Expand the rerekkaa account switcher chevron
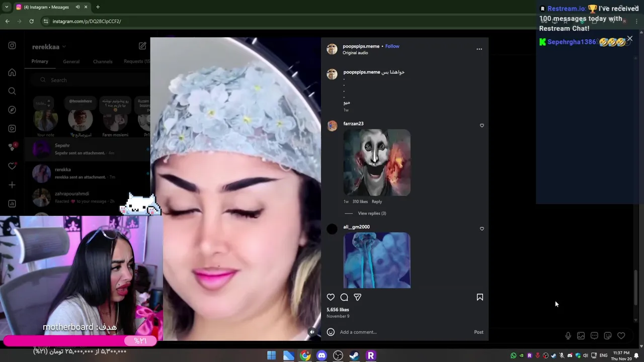The width and height of the screenshot is (644, 362). [x=64, y=47]
